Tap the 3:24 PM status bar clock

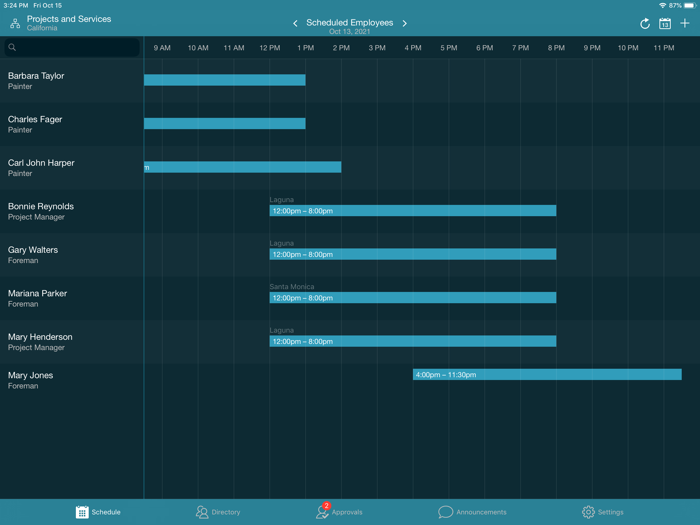[16, 5]
